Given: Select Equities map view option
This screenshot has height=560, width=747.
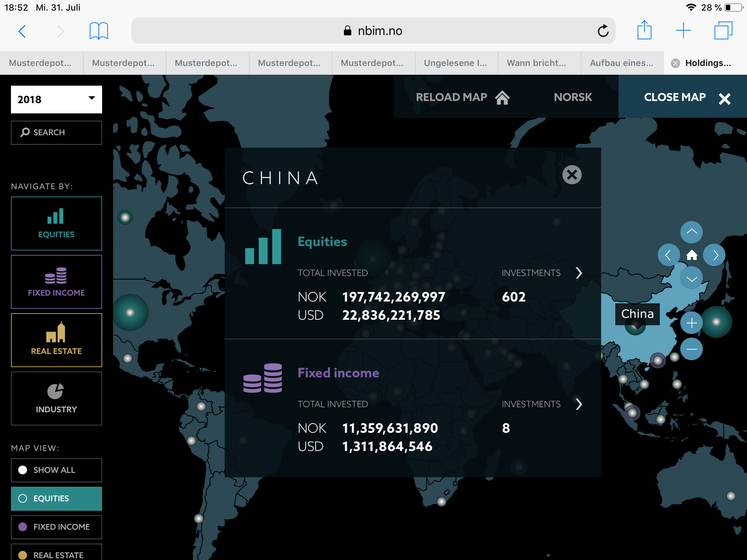Looking at the screenshot, I should (57, 498).
